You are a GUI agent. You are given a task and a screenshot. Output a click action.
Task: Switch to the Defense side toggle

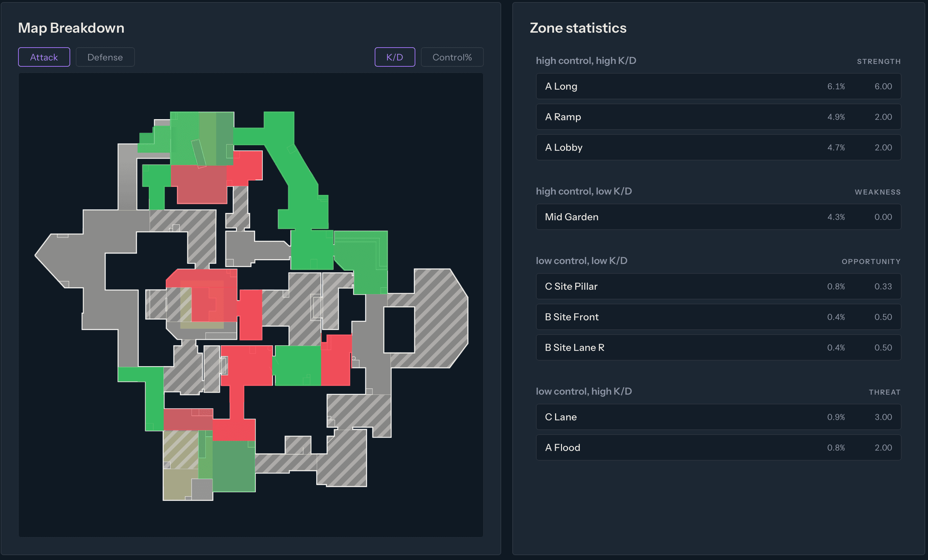coord(105,57)
